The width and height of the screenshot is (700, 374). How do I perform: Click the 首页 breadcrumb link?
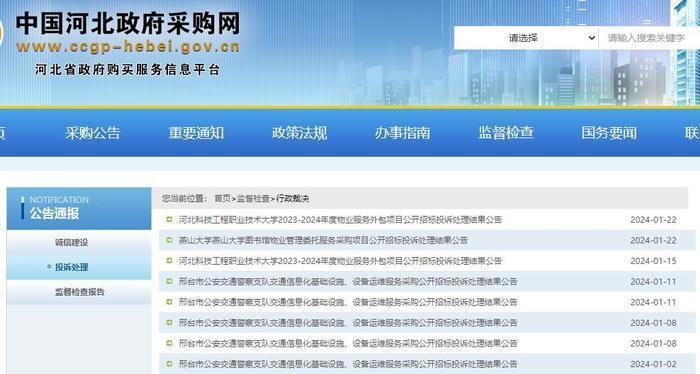click(x=222, y=199)
